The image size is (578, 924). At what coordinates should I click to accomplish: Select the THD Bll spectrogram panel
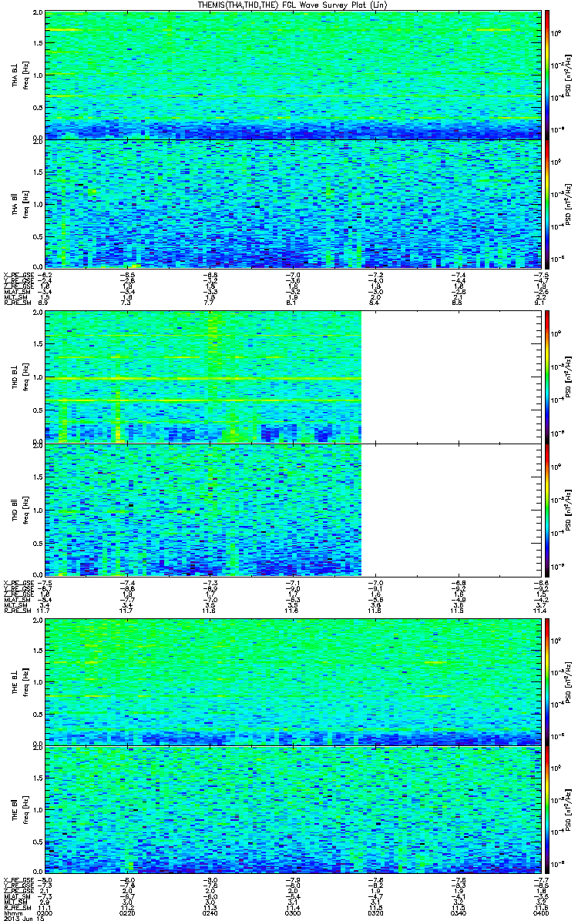(x=293, y=510)
